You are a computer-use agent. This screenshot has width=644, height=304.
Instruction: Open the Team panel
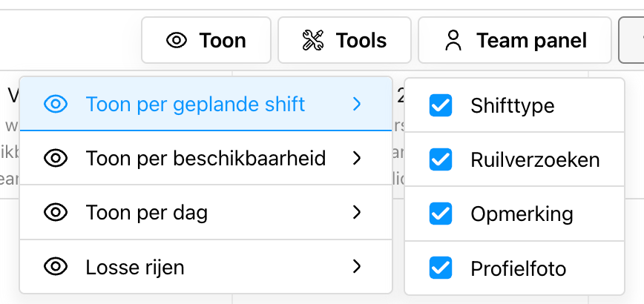[x=515, y=40]
